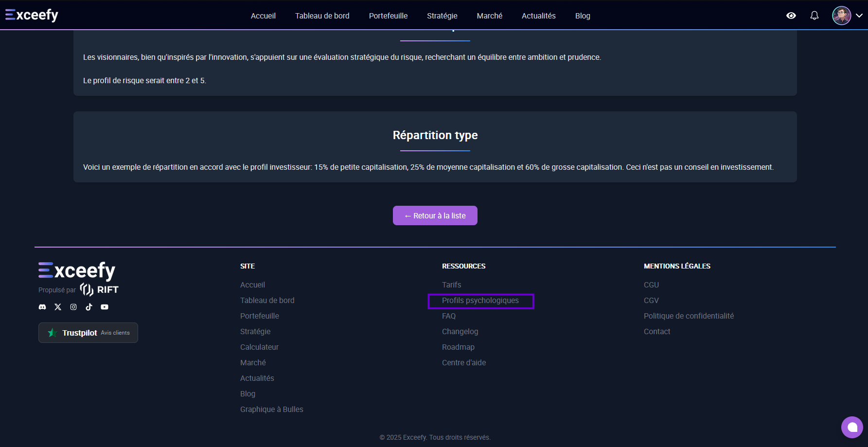The height and width of the screenshot is (447, 868).
Task: Toggle the eye visibility icon
Action: coord(791,16)
